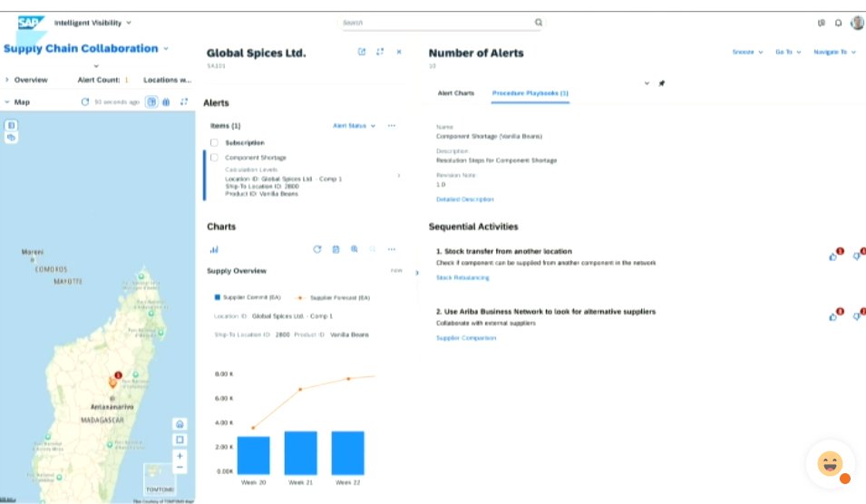Dislike the Ariba Business Network activity
This screenshot has width=866, height=504.
click(x=857, y=316)
